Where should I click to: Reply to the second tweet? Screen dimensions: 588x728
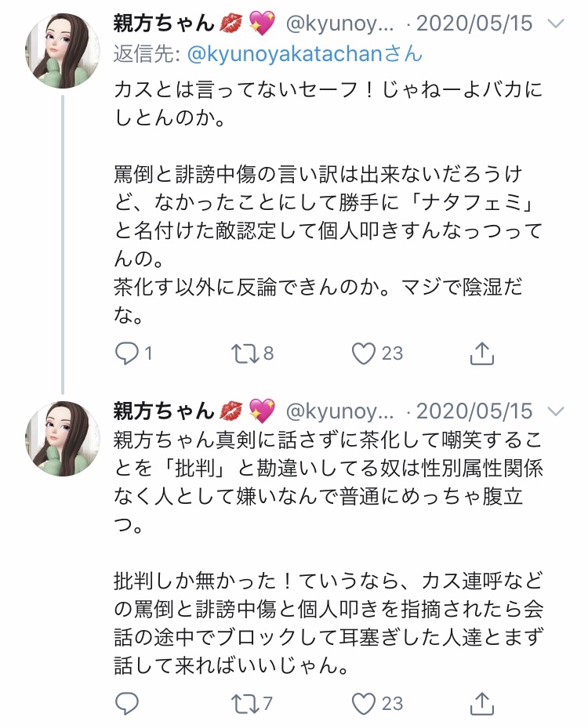127,703
